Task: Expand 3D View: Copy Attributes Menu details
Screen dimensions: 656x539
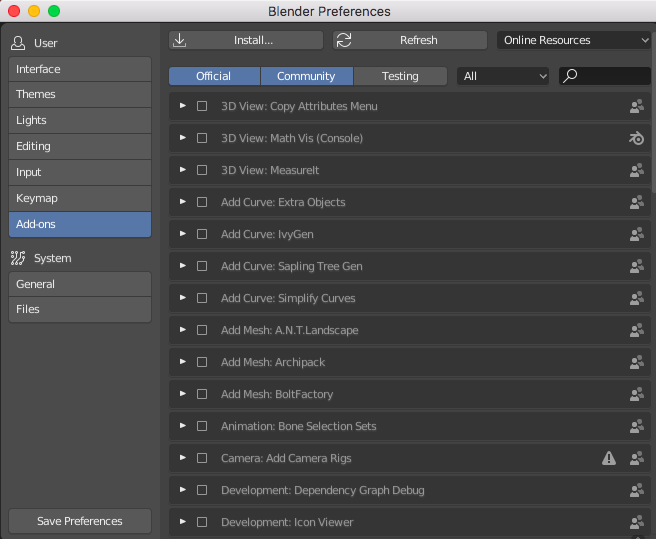Action: 183,106
